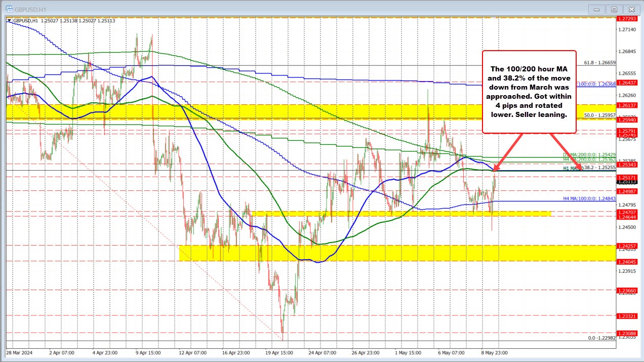Click the red 1.25940 price level tag

click(627, 120)
